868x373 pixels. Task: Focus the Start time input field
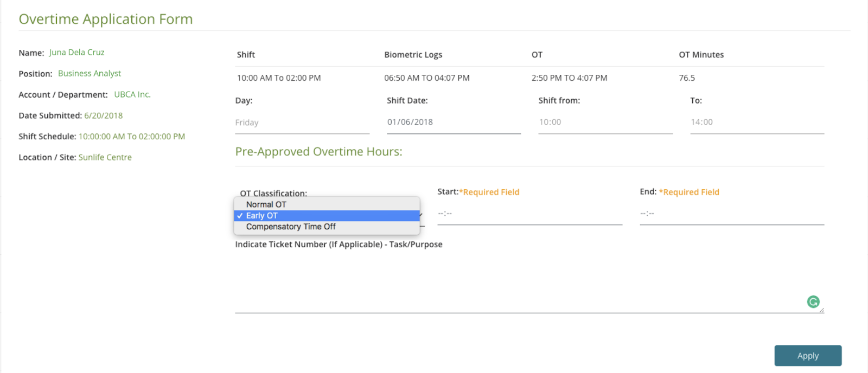click(529, 214)
